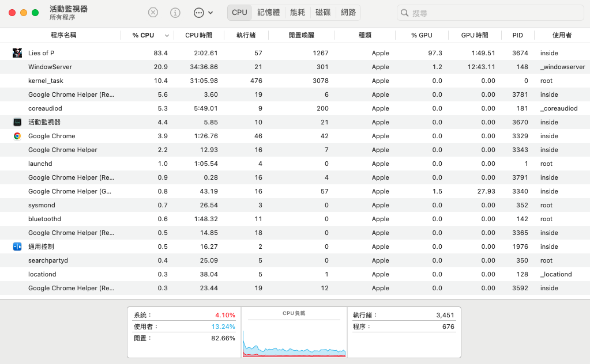
Task: Switch to the 能耗 tab
Action: [297, 13]
